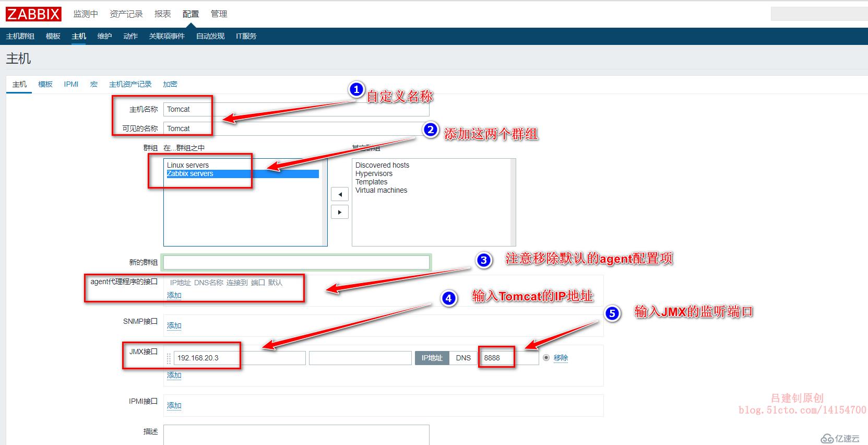Select the 加密 form tab
The height and width of the screenshot is (445, 868).
170,84
